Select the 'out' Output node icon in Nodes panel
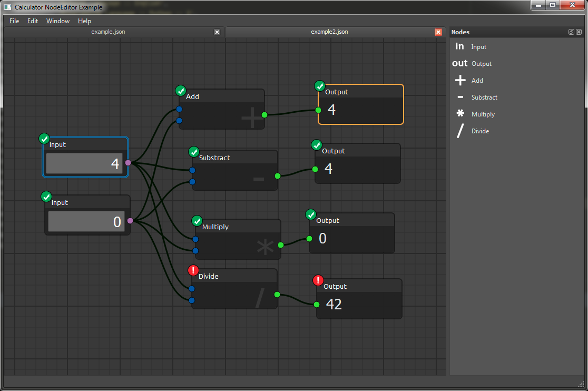Screen dimensions: 588x391 coord(460,63)
